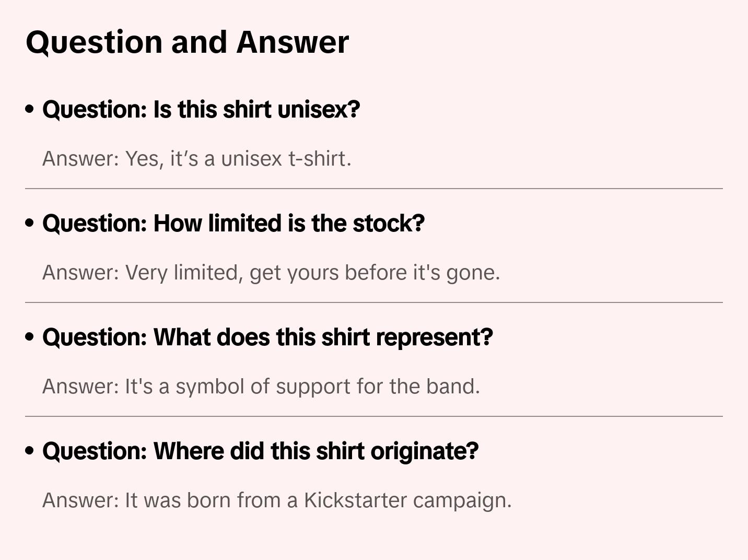Click the "Question and Answer" heading
Image resolution: width=748 pixels, height=560 pixels.
click(x=187, y=42)
